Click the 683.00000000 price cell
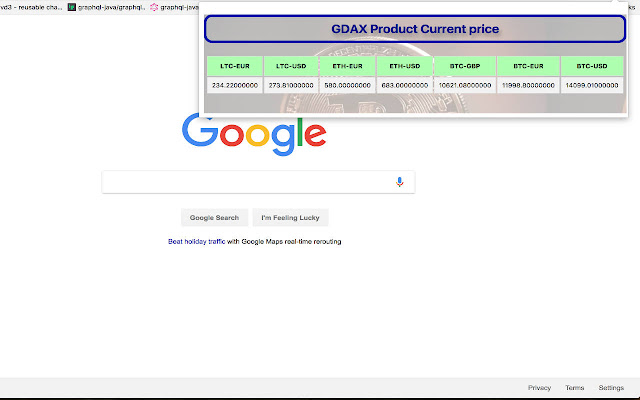The image size is (640, 400). (404, 85)
